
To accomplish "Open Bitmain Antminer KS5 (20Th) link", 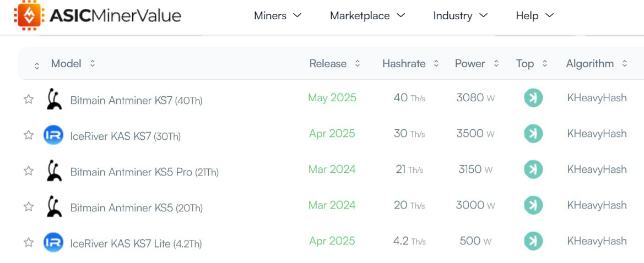I will [x=137, y=207].
